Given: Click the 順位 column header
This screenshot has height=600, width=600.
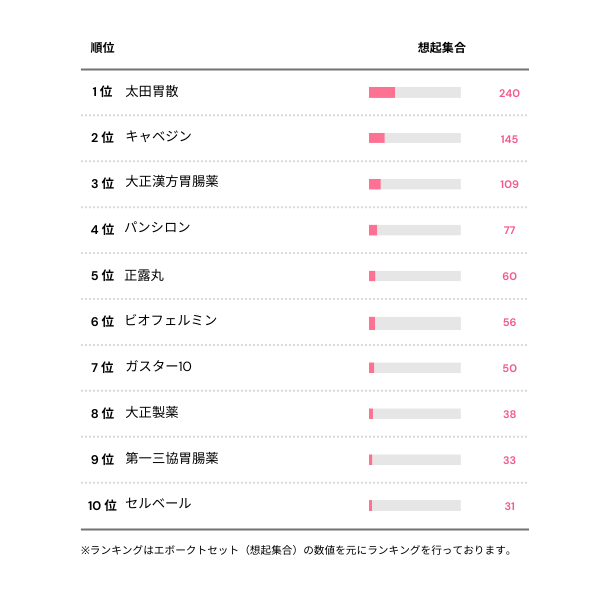Looking at the screenshot, I should click(102, 47).
